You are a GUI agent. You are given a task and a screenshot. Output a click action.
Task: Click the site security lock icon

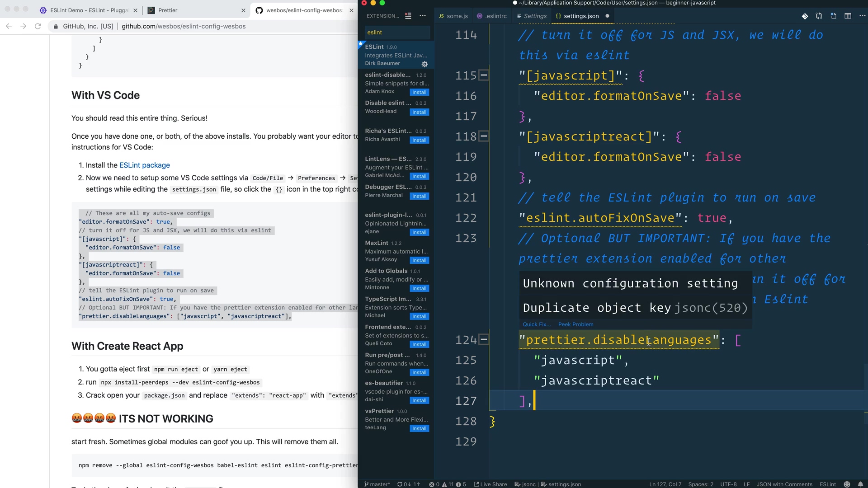tap(56, 26)
